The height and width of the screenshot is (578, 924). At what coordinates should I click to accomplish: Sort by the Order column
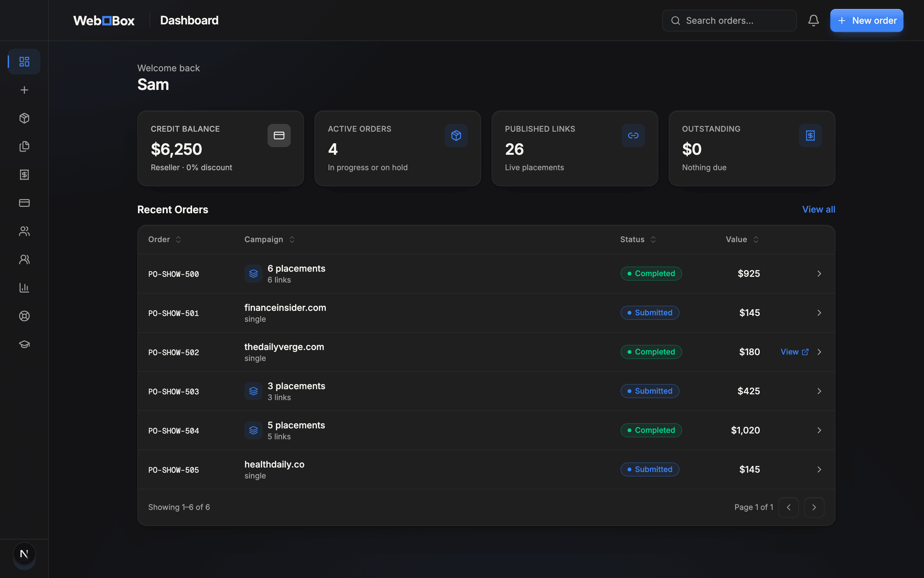(x=165, y=239)
